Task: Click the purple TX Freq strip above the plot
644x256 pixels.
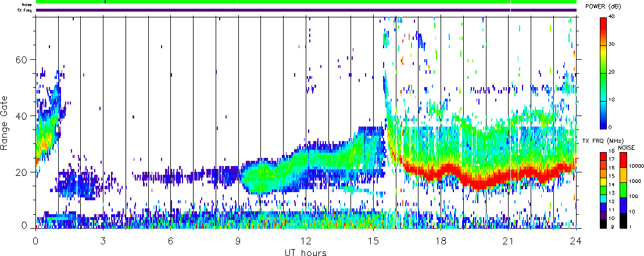Action: pyautogui.click(x=306, y=10)
